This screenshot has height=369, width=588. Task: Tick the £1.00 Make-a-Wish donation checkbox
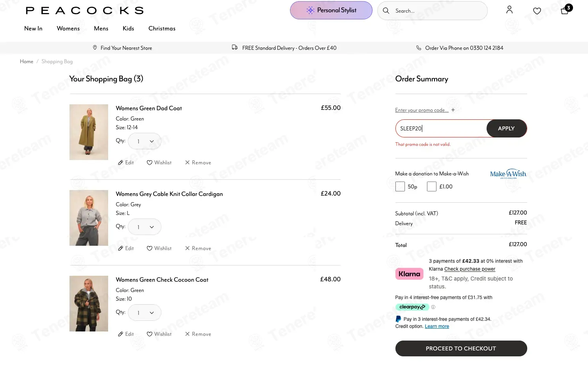432,186
